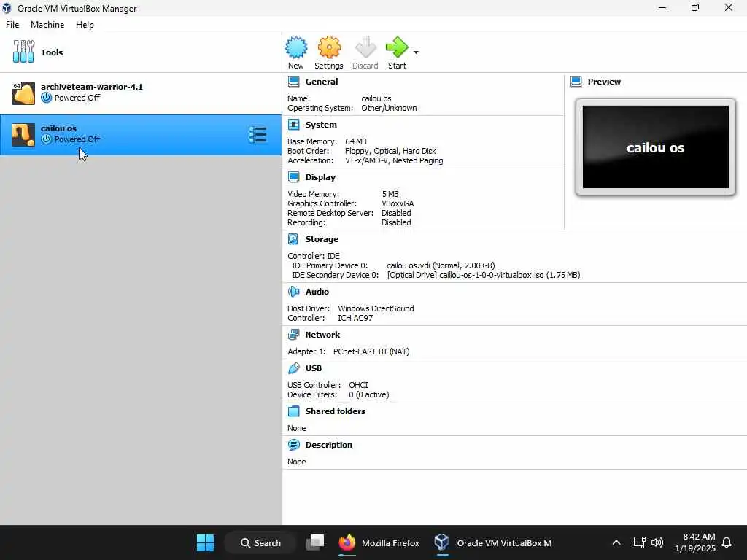Click the Windows DirectSound host driver value
The width and height of the screenshot is (747, 560).
click(376, 308)
